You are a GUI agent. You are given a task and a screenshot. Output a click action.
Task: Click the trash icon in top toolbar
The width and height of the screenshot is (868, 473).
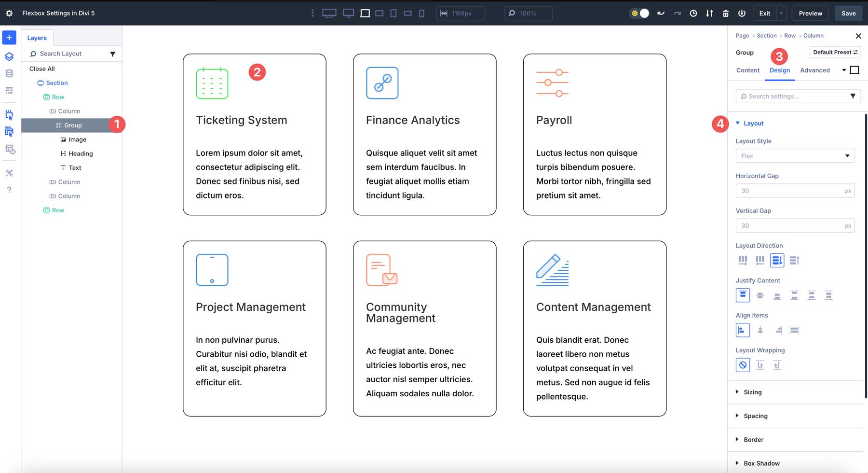click(725, 14)
